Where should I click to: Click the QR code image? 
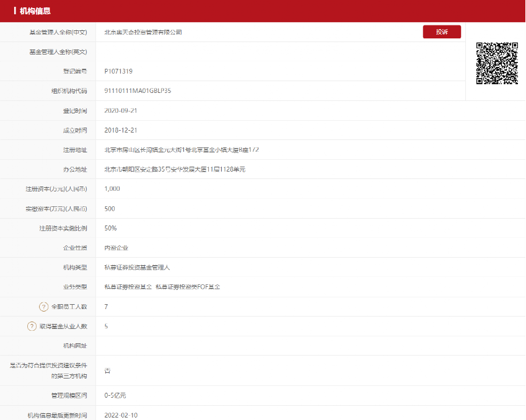coord(496,63)
